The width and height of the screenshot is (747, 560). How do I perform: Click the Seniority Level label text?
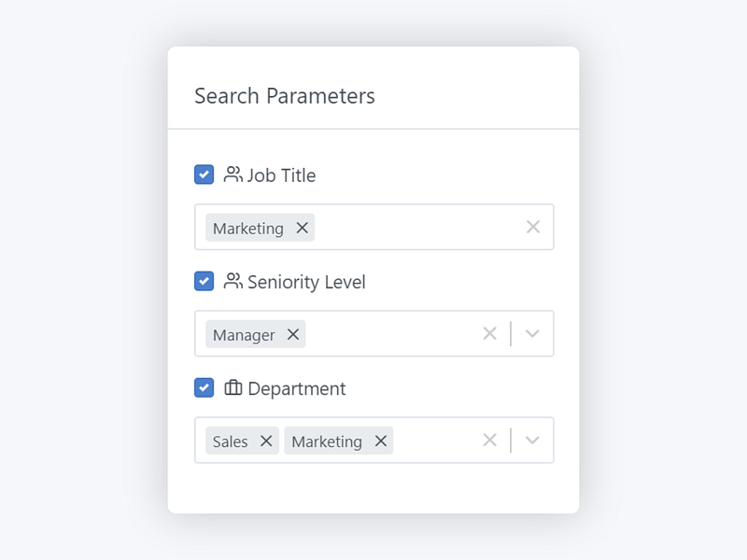(306, 282)
